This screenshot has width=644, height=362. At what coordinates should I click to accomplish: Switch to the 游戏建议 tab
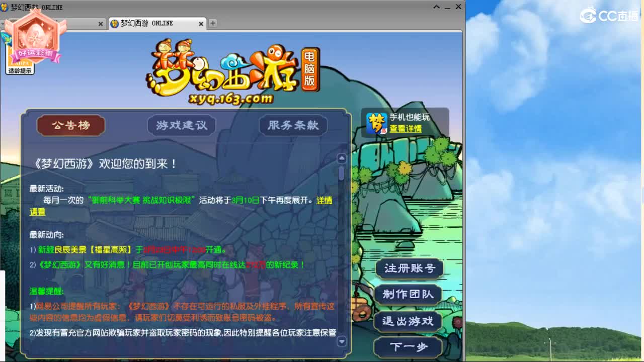[x=182, y=126]
